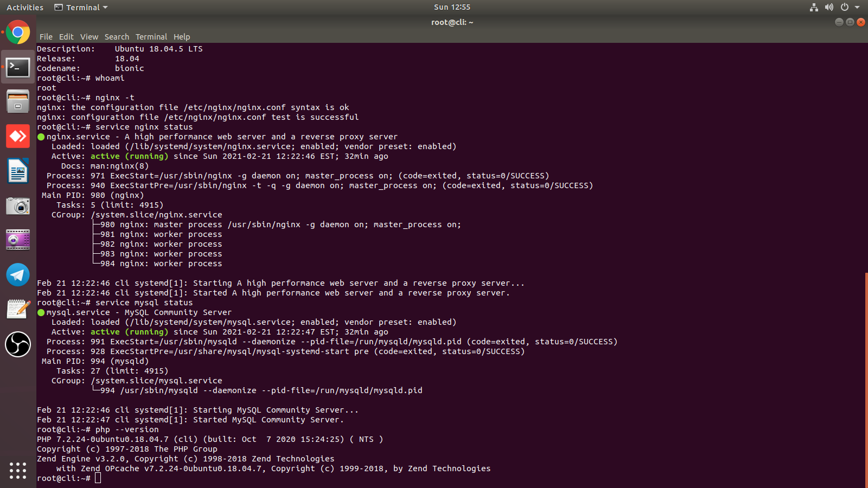Image resolution: width=868 pixels, height=488 pixels.
Task: Open the Terminal app menu in top bar
Action: click(81, 8)
